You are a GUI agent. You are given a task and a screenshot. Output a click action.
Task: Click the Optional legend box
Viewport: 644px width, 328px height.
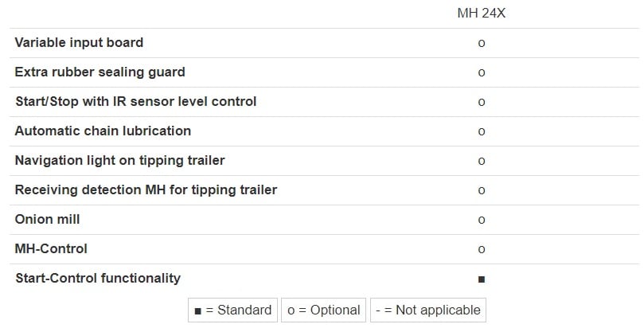click(x=324, y=310)
